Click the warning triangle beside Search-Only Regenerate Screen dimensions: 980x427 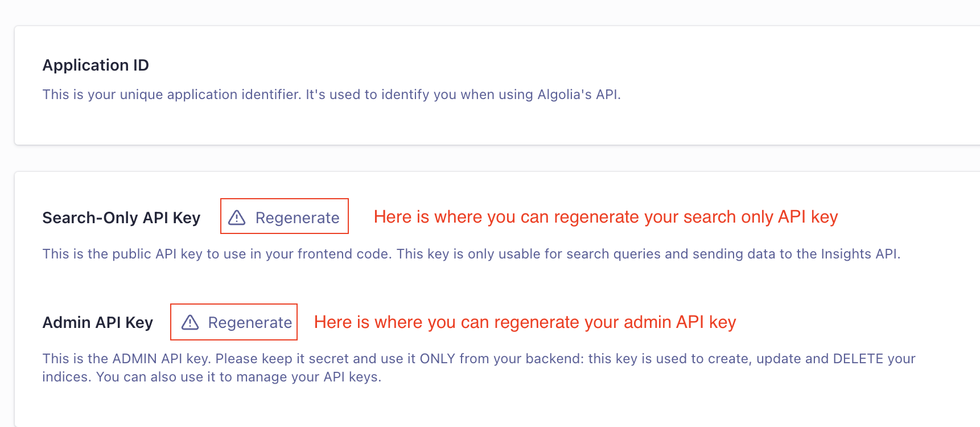point(237,217)
